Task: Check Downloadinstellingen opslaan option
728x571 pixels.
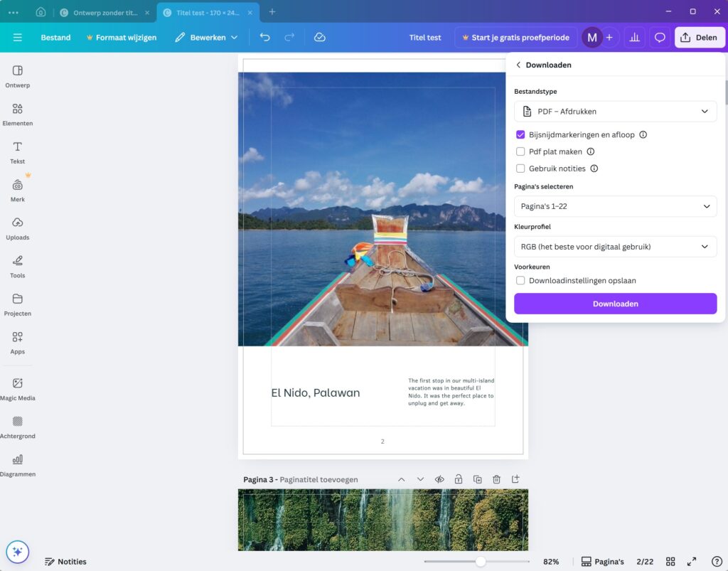Action: tap(520, 280)
